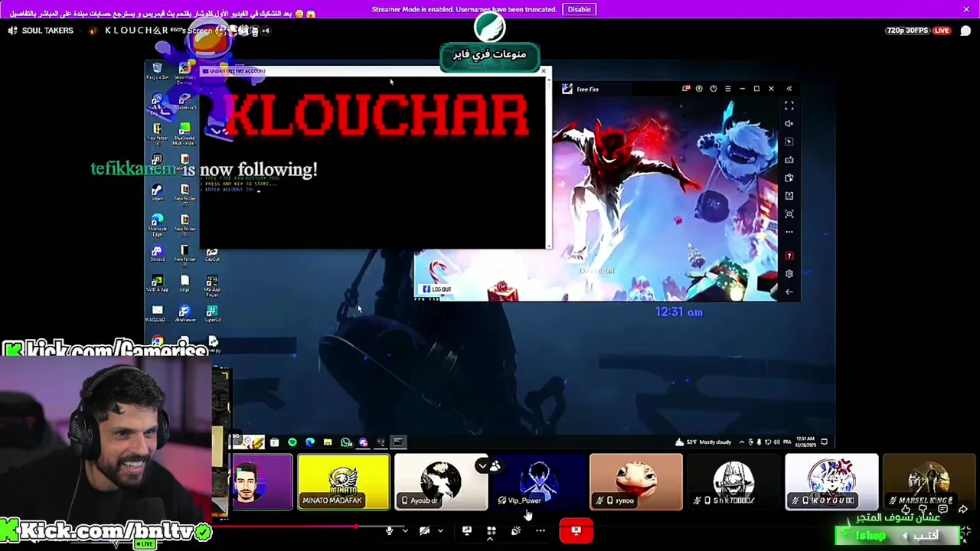Open Microsoft Edge desktop shortcut
The height and width of the screenshot is (551, 980).
[x=157, y=223]
